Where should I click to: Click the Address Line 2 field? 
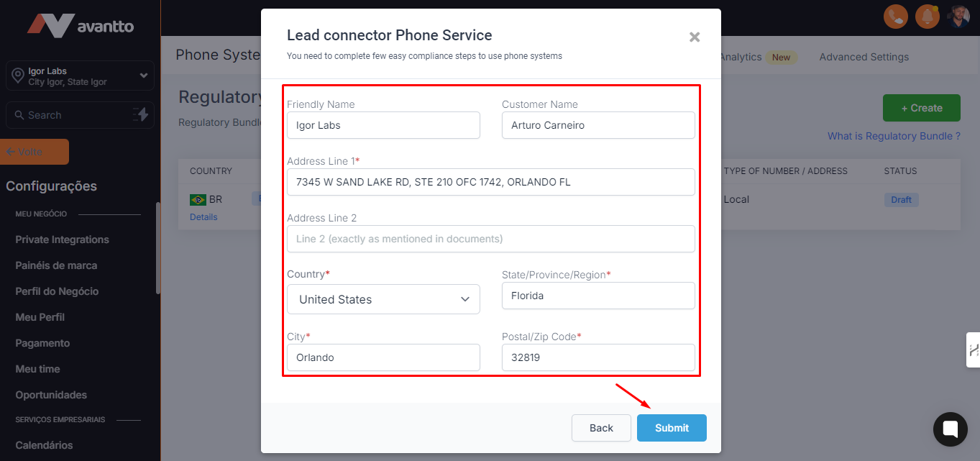tap(490, 239)
